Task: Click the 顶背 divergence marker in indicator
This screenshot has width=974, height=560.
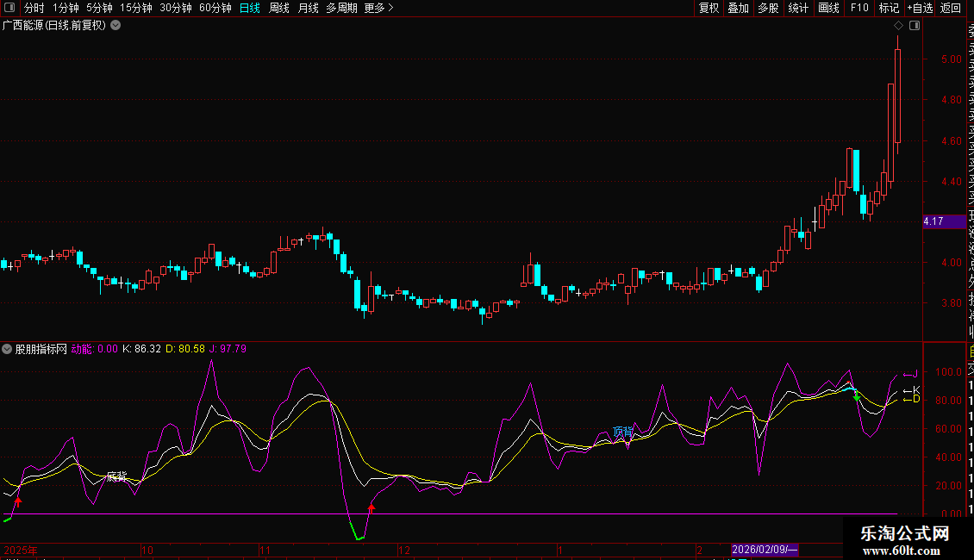Action: coord(622,431)
